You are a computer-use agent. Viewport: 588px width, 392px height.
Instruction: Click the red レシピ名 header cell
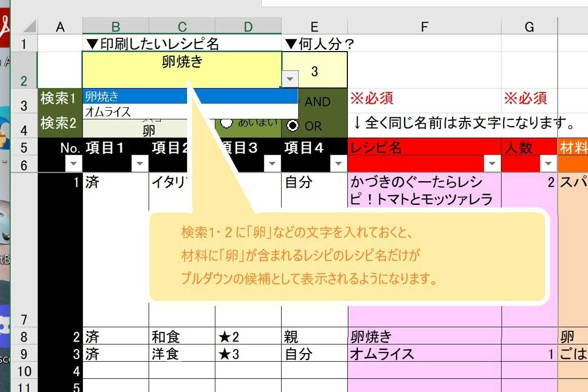pos(425,147)
